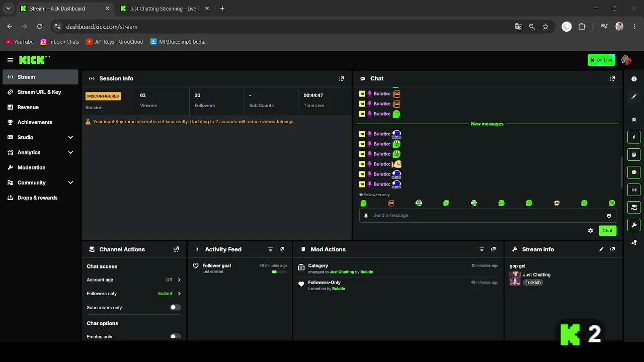Click the Go Live button
Viewport: 644px width, 362px height.
coord(601,60)
